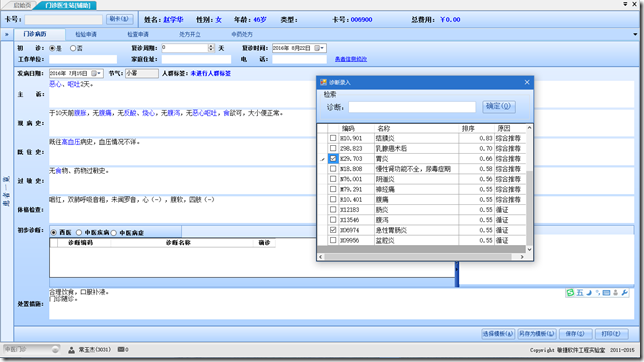This screenshot has height=362, width=644.
Task: Click the 诊断 search input field
Action: [412, 107]
